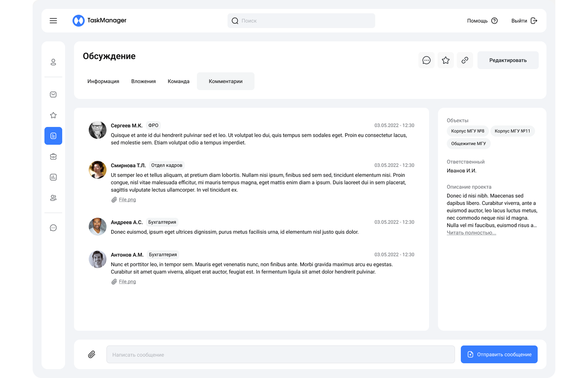Image resolution: width=588 pixels, height=378 pixels.
Task: Click Андреев А.С. avatar
Action: (97, 227)
